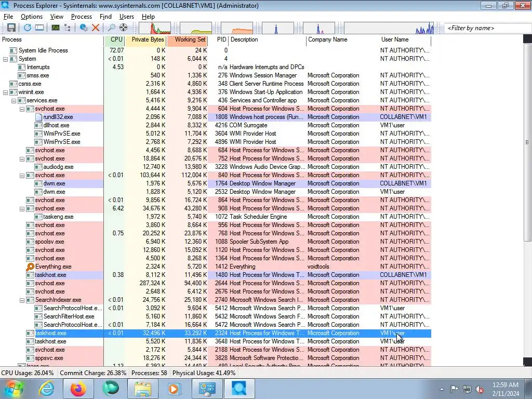Launch Internet Explorer from taskbar
Screen dimensions: 532x399
[x=46, y=389]
